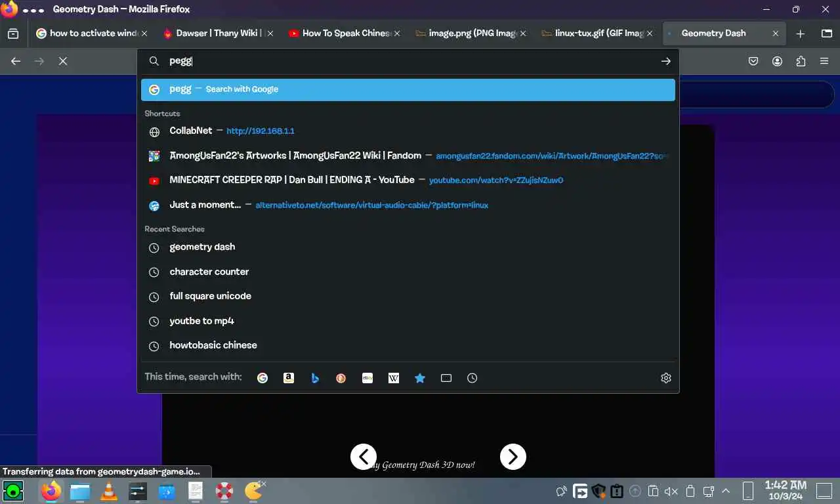Search with DuckDuckGo engine icon
Image resolution: width=840 pixels, height=504 pixels.
tap(341, 378)
